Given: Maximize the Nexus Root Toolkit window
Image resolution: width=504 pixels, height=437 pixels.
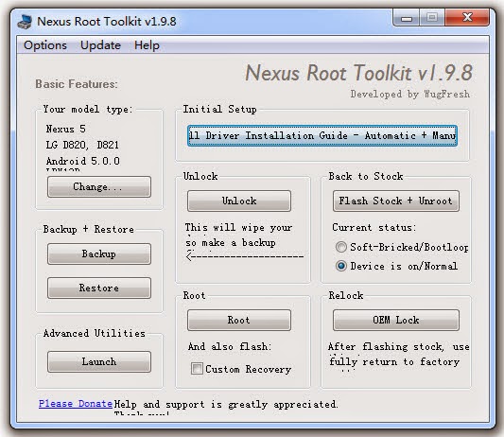Looking at the screenshot, I should (x=432, y=18).
